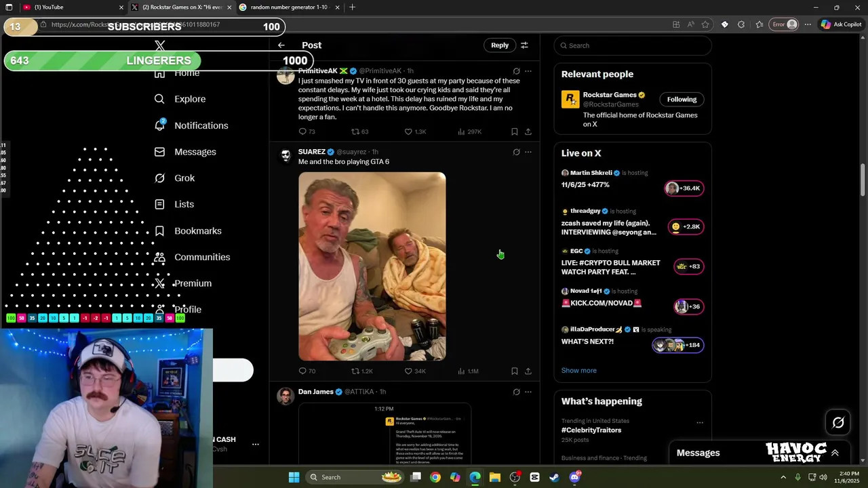
Task: Open floating Grok button at bottom right
Action: pyautogui.click(x=838, y=422)
